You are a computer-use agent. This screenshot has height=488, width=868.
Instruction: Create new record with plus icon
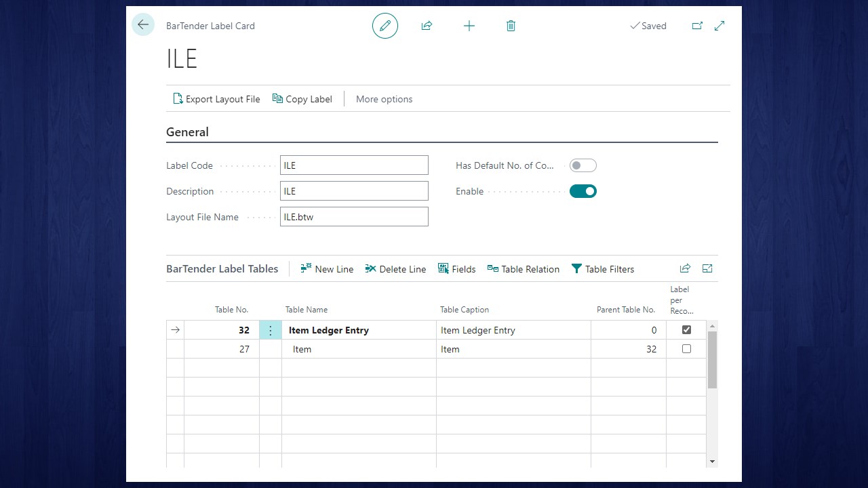469,26
